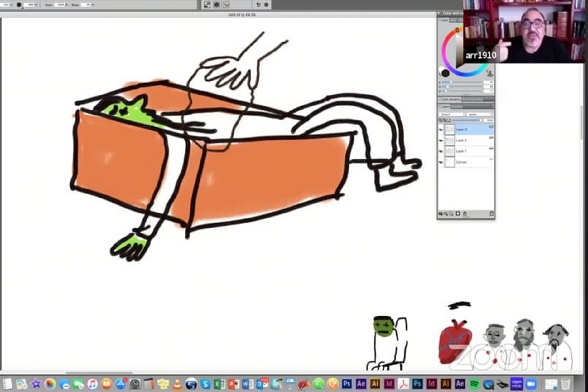Hide the topmost selected layer via eye icon
This screenshot has height=392, width=588.
click(x=441, y=130)
